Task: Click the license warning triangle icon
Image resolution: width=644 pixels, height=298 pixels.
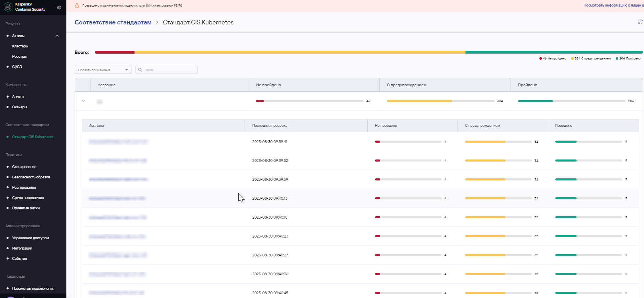Action: 77,5
